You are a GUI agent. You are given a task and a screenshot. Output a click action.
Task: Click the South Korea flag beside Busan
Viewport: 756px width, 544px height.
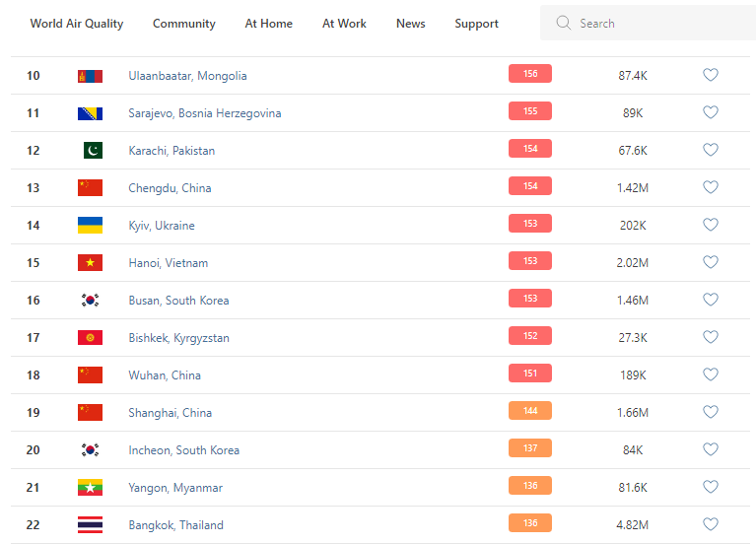click(x=90, y=301)
